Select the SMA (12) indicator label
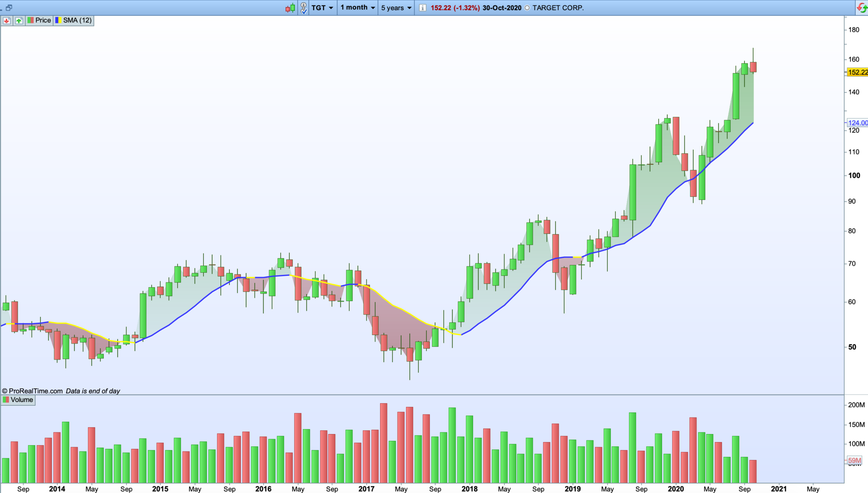 tap(77, 20)
